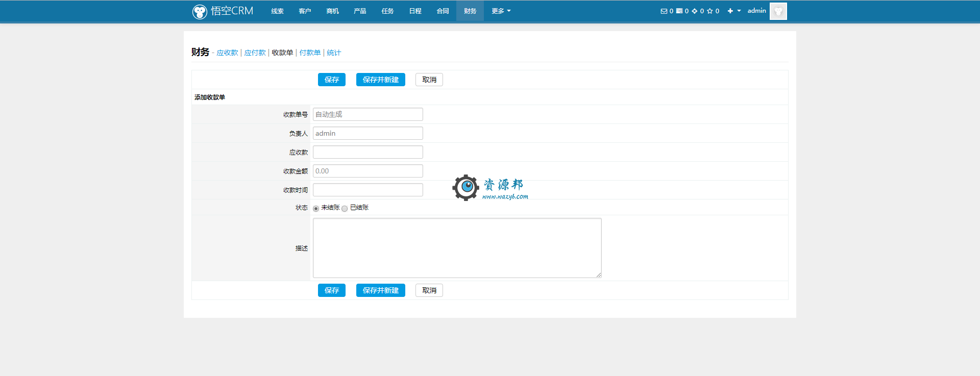
Task: Click the admin avatar thumbnail
Action: click(778, 11)
